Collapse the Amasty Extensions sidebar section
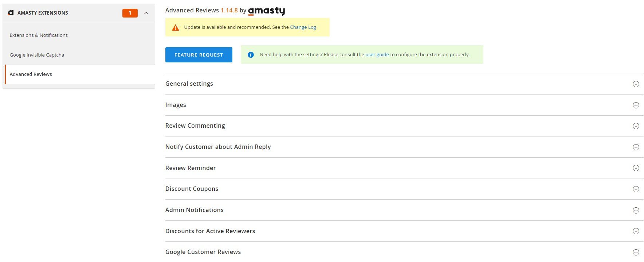The image size is (644, 262). pyautogui.click(x=146, y=13)
